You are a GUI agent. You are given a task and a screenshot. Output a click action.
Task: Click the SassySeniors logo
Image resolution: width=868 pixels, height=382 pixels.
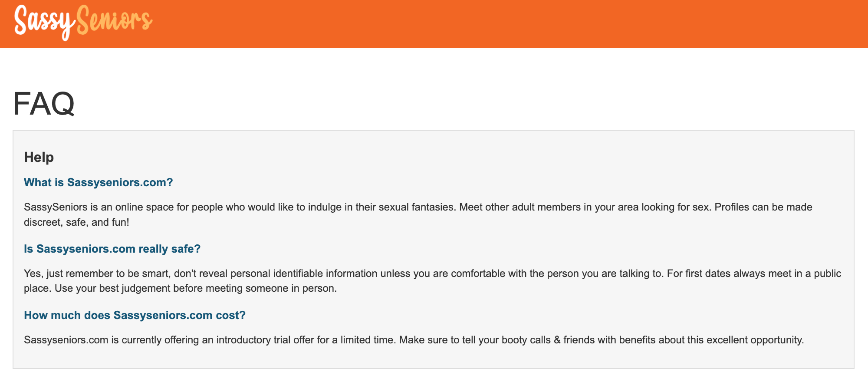point(83,21)
